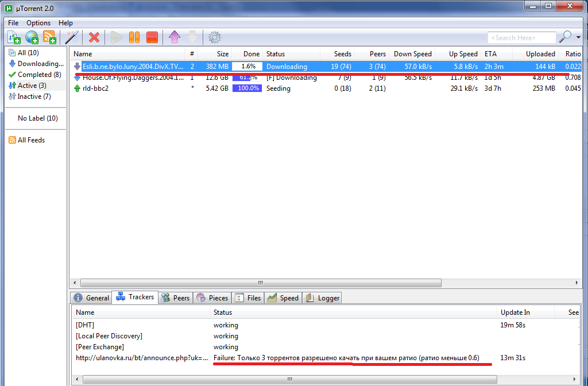Viewport: 588px width, 386px height.
Task: Click the Add Torrent from URL globe icon
Action: tap(31, 37)
